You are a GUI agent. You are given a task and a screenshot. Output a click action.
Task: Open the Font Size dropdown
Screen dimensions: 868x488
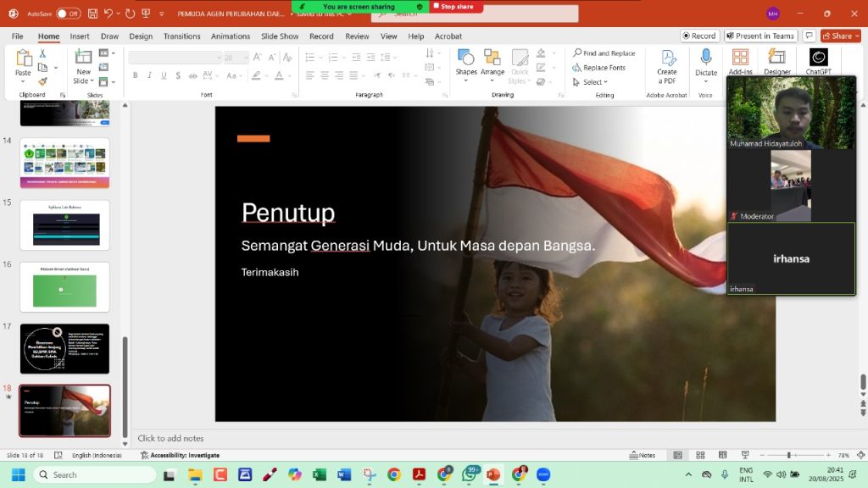(248, 58)
